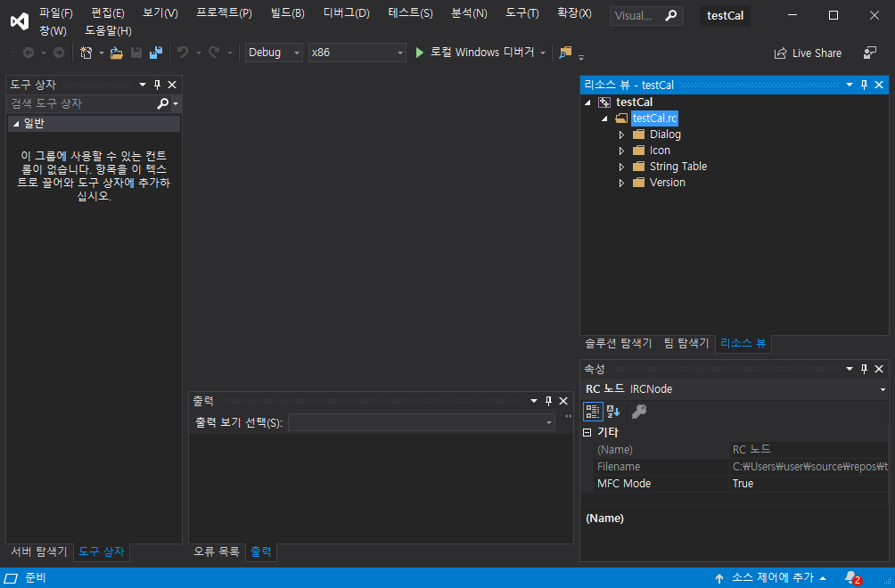
Task: Select the 모두 저장 (Save All) icon
Action: coord(155,52)
